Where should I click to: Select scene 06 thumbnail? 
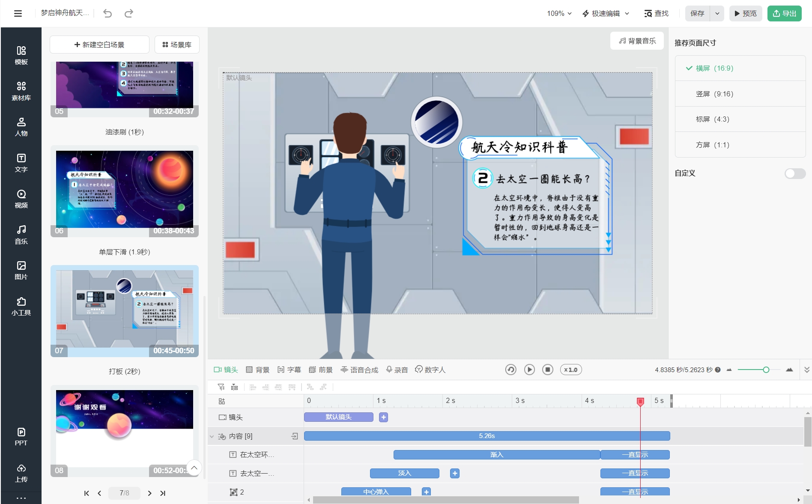[x=125, y=191]
